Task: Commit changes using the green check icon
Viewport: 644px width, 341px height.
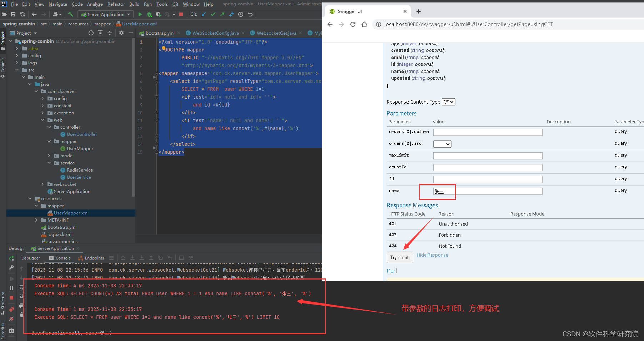Action: (x=213, y=14)
